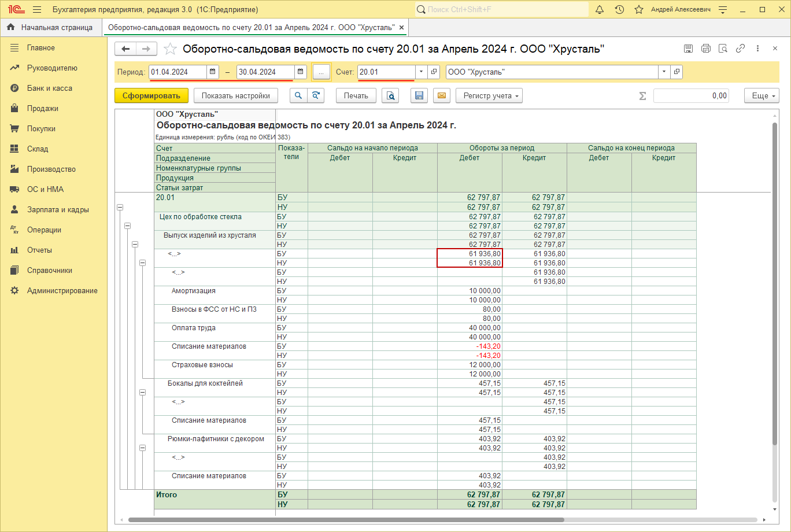Open history clock icon in title bar

point(619,10)
